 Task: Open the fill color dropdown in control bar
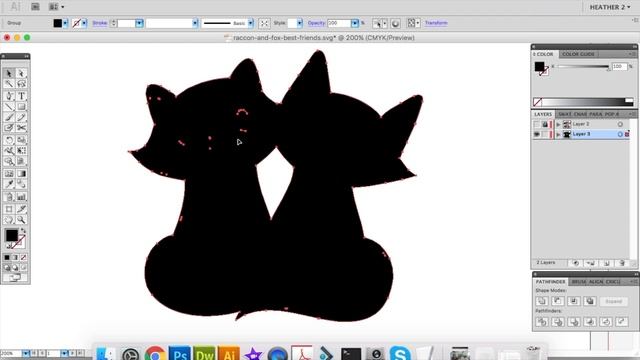(65, 23)
